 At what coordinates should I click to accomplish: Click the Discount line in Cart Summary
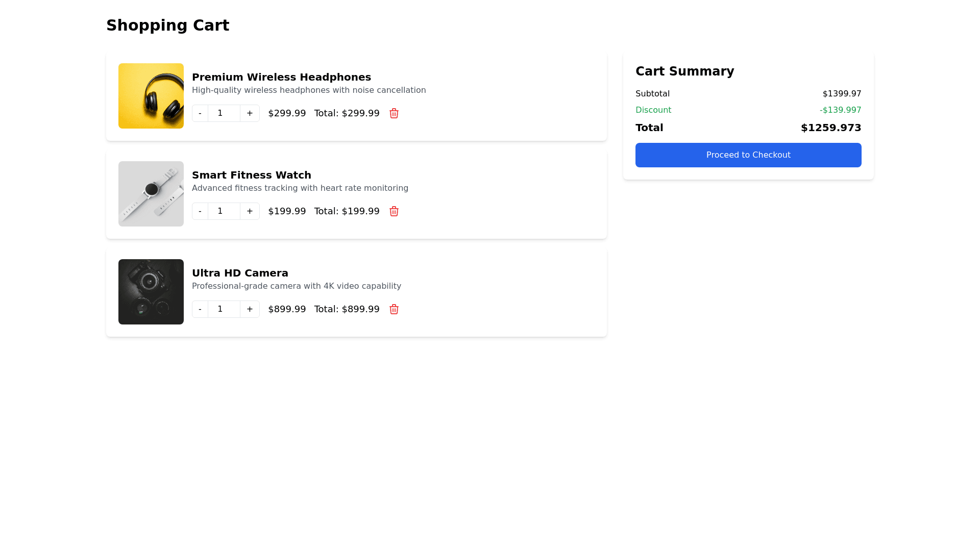click(653, 110)
